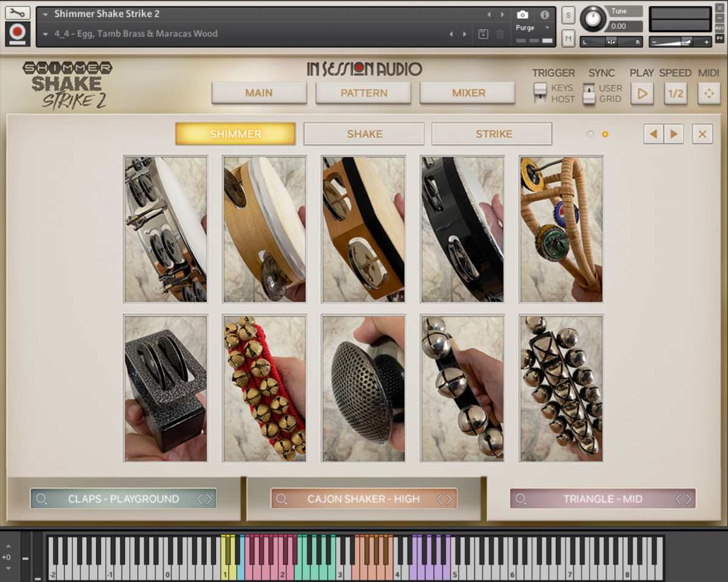Cycle the Cajon Shaker - High sound with its arrows
The width and height of the screenshot is (728, 582).
tap(445, 499)
